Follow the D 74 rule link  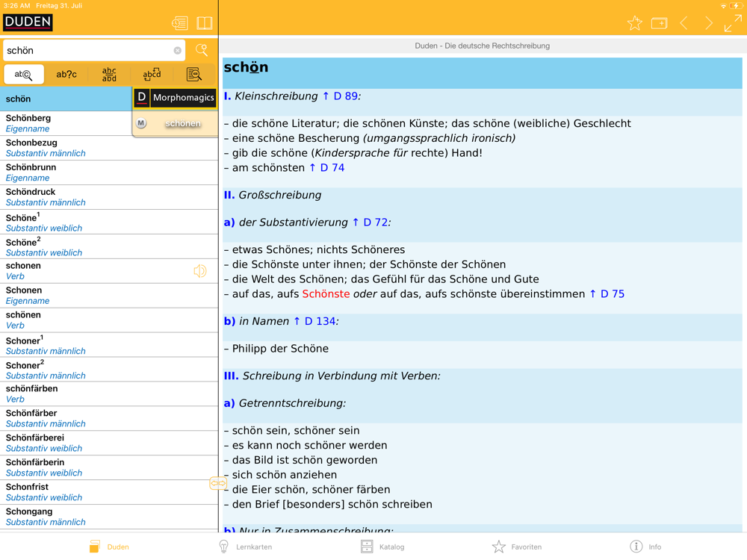(x=327, y=167)
